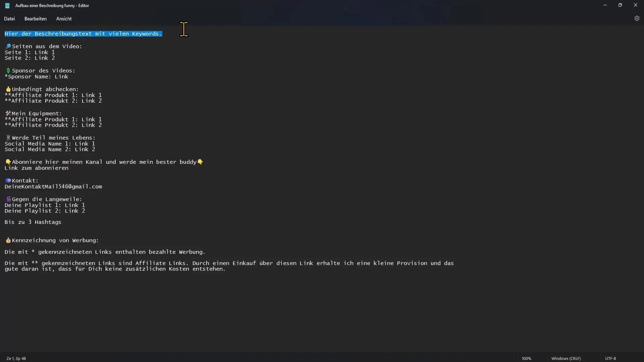Click the line 'Seite 2: Link 2'
This screenshot has height=362, width=644.
tap(30, 58)
